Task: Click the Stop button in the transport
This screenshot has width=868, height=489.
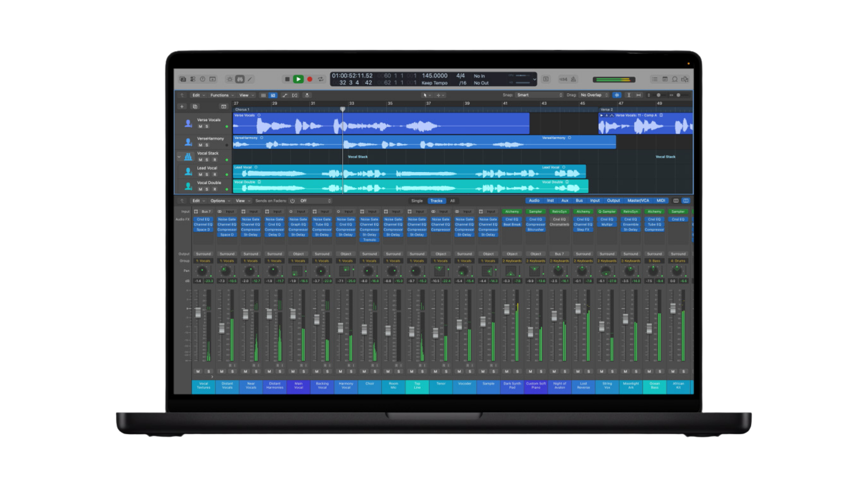Action: click(288, 79)
